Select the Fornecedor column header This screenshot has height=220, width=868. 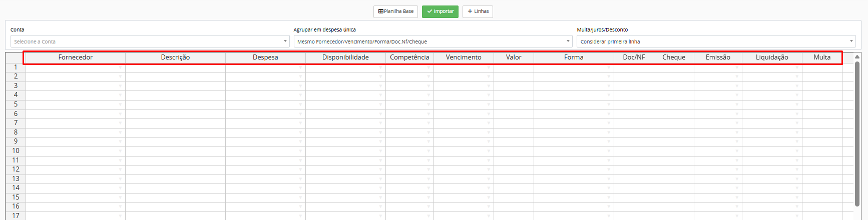point(75,57)
